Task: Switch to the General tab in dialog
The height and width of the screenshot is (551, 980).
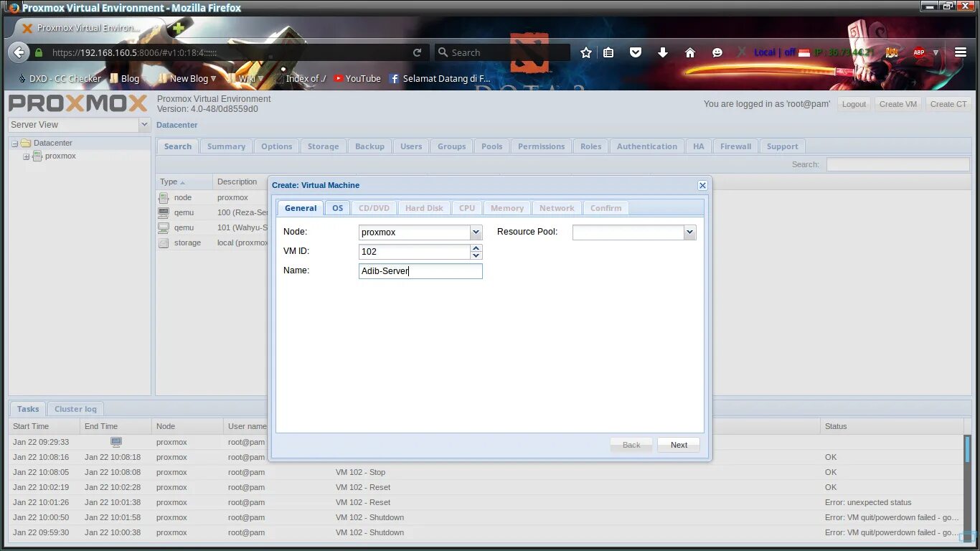Action: coord(301,208)
